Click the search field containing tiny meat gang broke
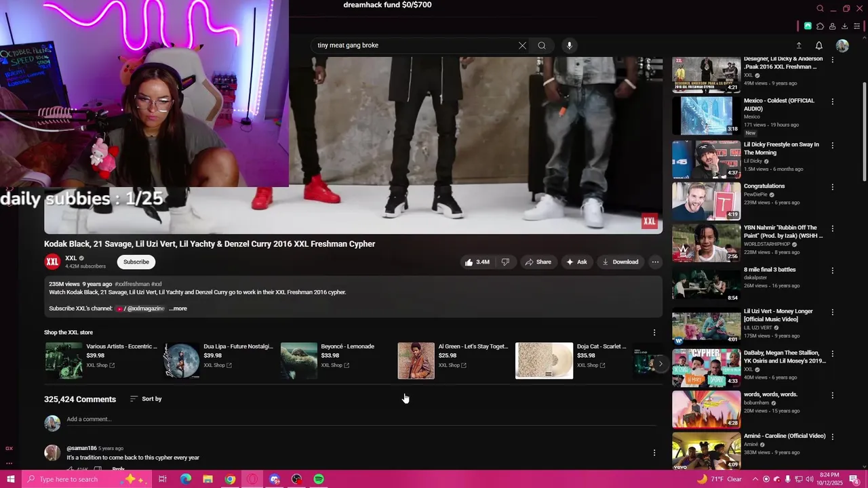 click(x=414, y=45)
